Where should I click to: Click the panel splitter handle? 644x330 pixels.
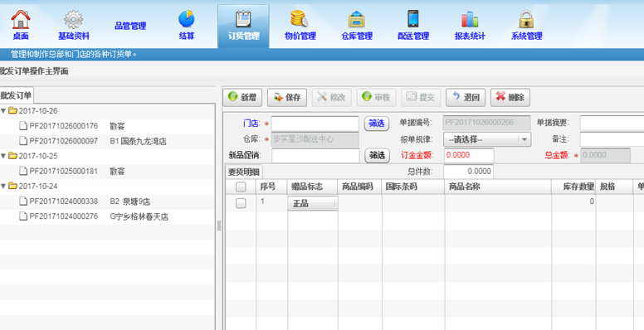point(219,226)
